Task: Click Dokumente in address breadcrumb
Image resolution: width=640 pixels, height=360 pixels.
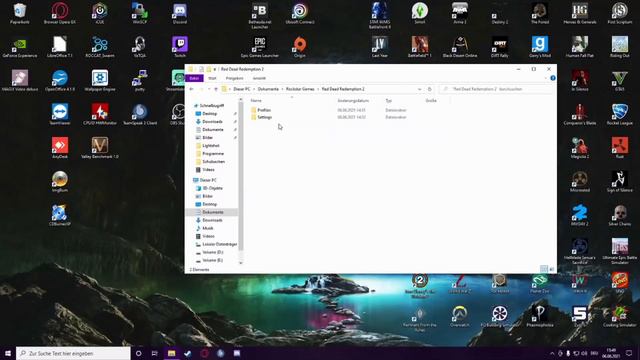Action: pyautogui.click(x=268, y=89)
